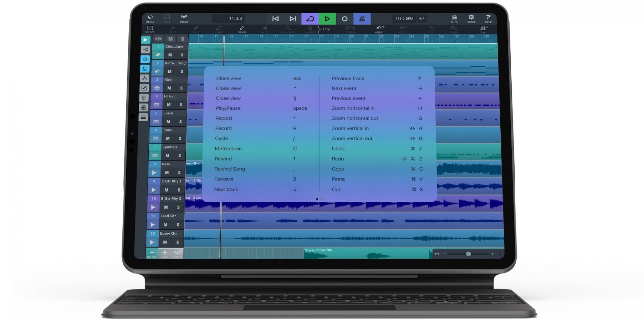The height and width of the screenshot is (321, 644).
Task: Open the Setup gear icon
Action: pos(471,18)
